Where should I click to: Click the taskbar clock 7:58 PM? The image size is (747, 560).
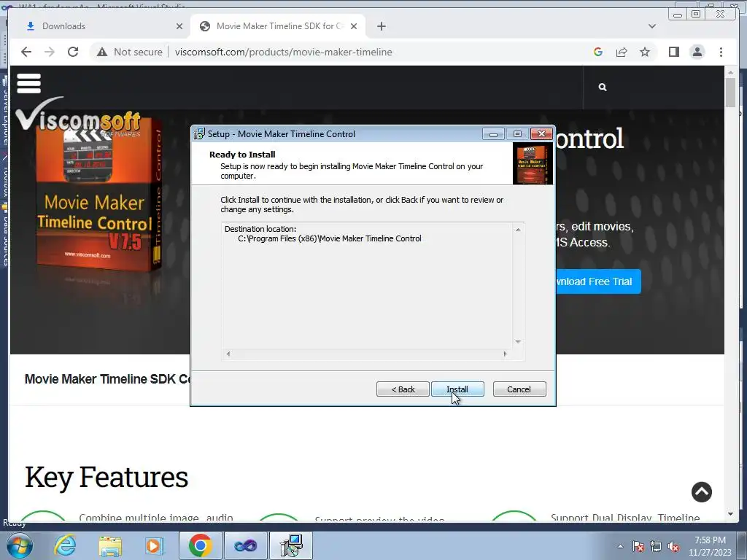(x=710, y=540)
